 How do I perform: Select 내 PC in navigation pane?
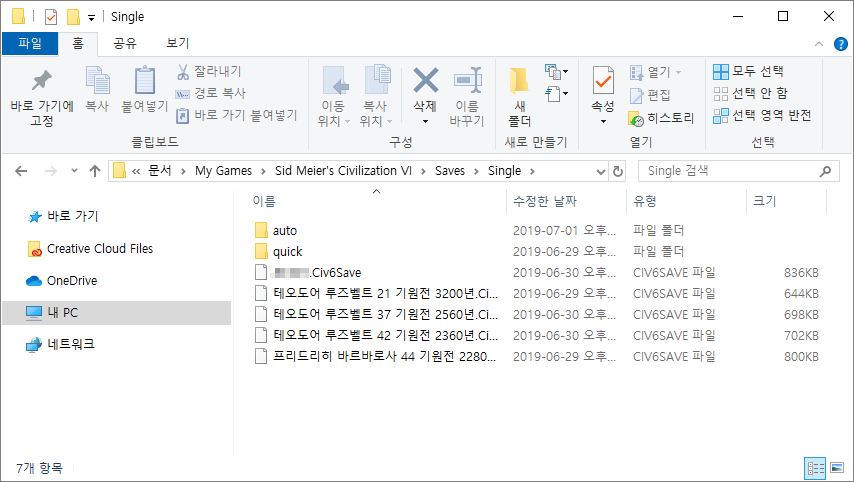pos(117,313)
